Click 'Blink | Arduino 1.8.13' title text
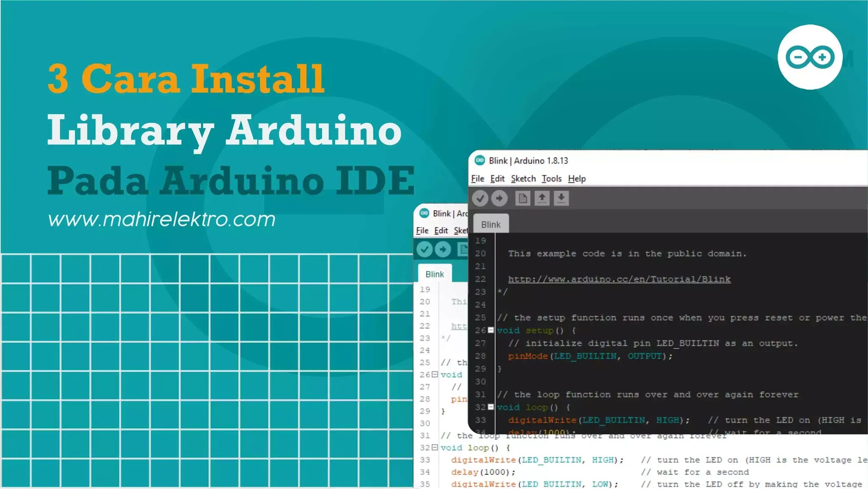 (528, 161)
